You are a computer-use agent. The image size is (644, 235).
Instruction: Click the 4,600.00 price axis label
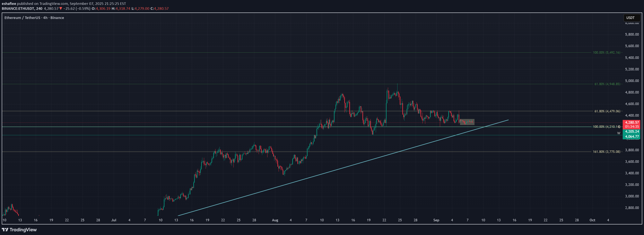[x=632, y=104]
